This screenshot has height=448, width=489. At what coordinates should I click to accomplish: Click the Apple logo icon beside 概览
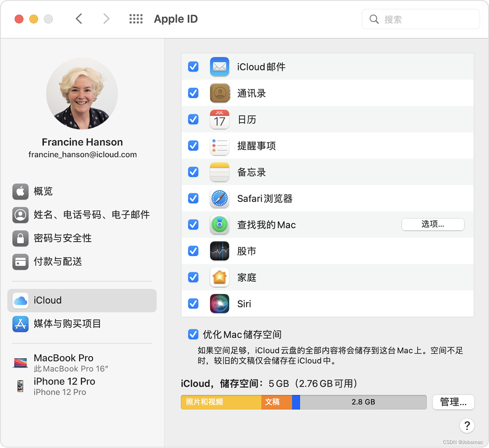[20, 191]
